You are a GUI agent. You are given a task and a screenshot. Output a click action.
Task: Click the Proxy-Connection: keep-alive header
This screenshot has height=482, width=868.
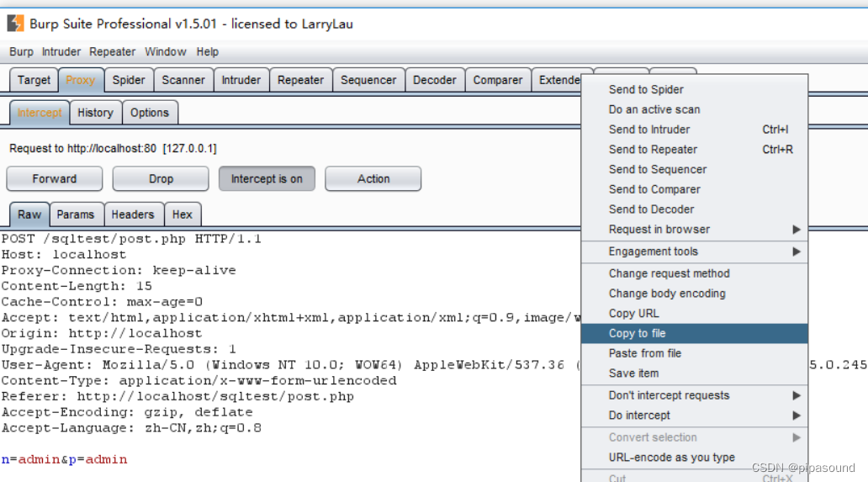119,271
